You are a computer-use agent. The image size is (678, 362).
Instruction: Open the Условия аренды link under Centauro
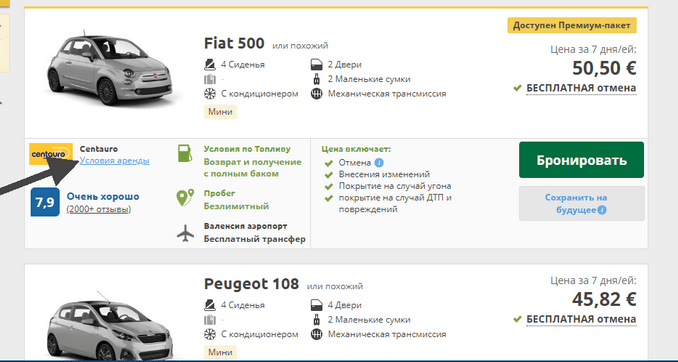115,161
